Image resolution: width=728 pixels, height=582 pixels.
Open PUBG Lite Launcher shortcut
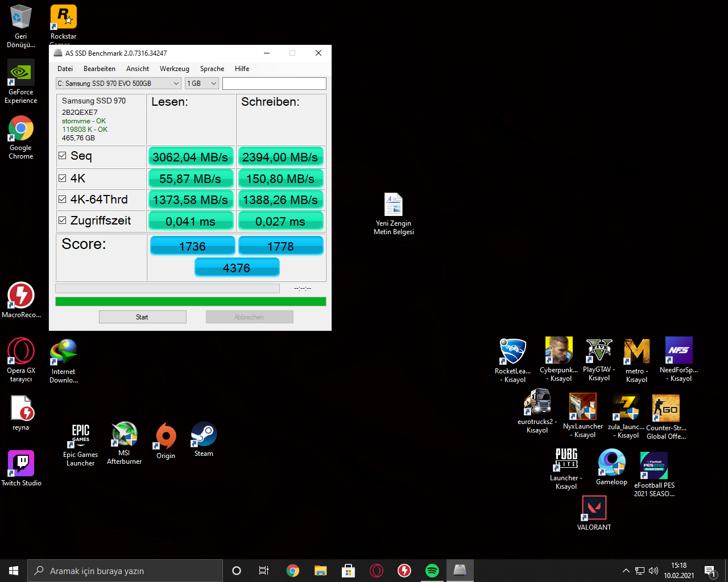566,468
